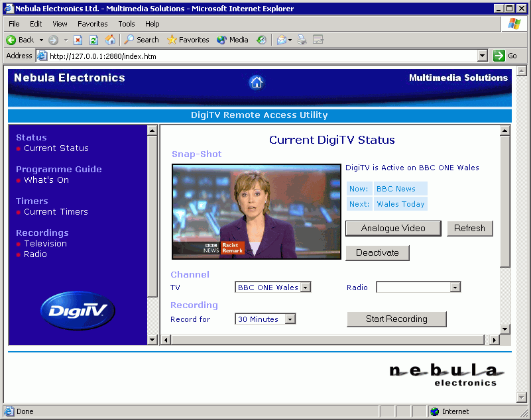Click status frame horizontal scroll right arrow
Image resolution: width=531 pixels, height=420 pixels.
coord(495,340)
